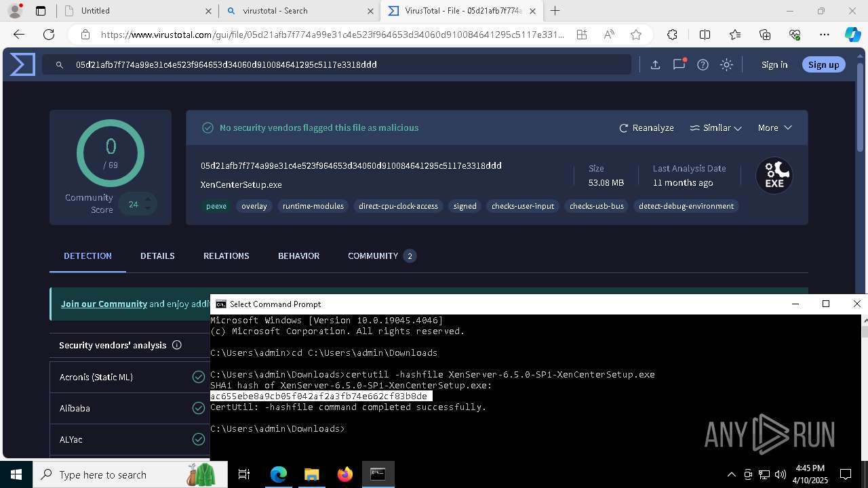868x488 pixels.
Task: Click the direct-cpu-clock-access tag
Action: click(x=398, y=206)
